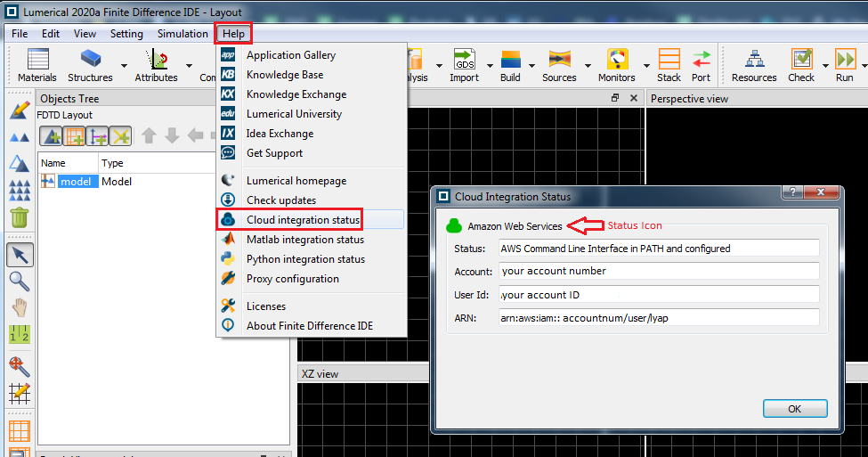The width and height of the screenshot is (868, 457).
Task: Select the hand Pan tool
Action: click(x=20, y=307)
